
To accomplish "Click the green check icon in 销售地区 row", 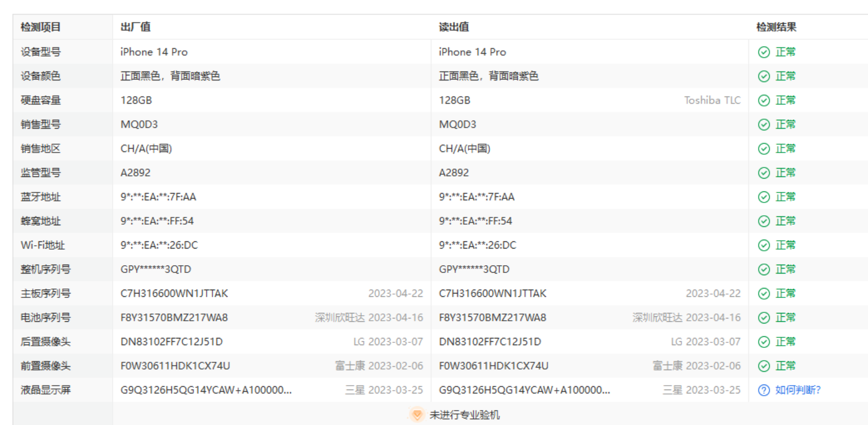I will pyautogui.click(x=764, y=149).
